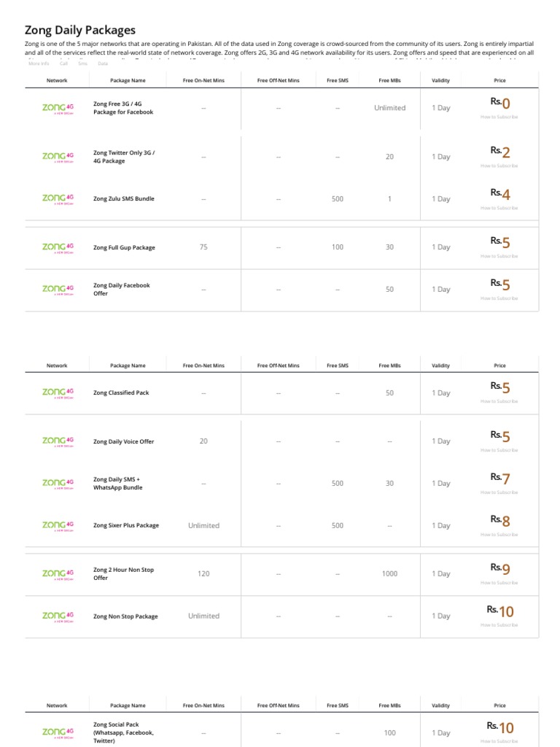The height and width of the screenshot is (747, 560).
Task: Click Zong logo beside Daily Facebook Offer
Action: [x=58, y=289]
